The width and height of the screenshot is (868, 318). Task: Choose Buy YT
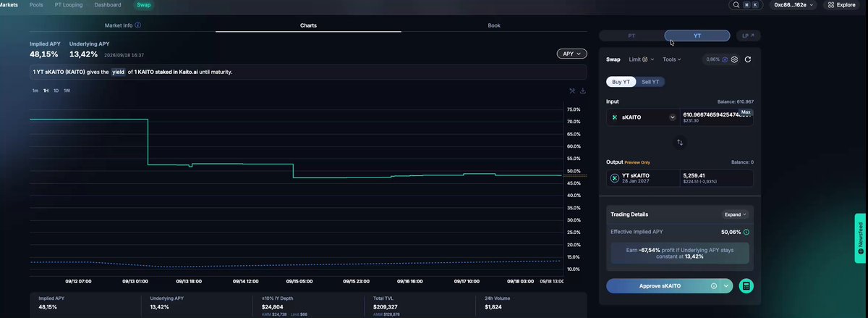[621, 82]
